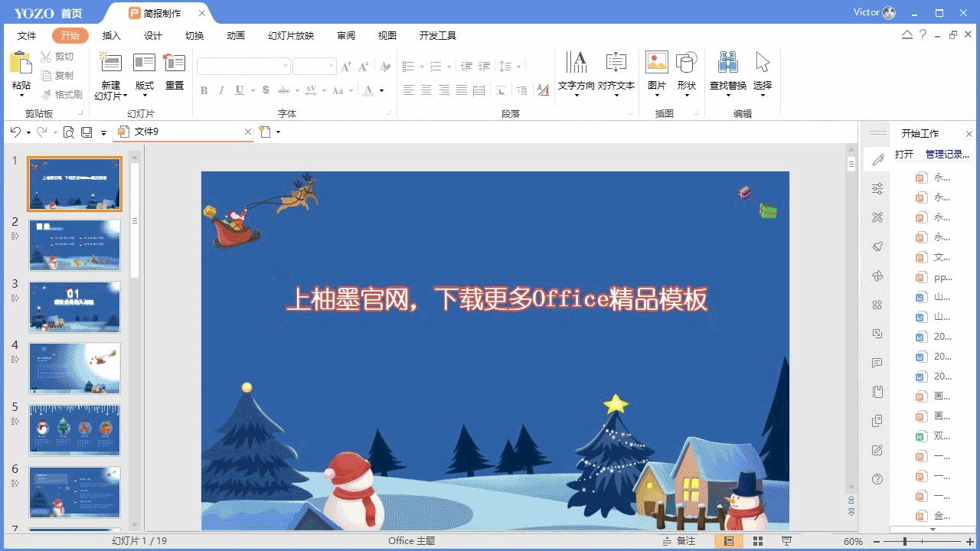Screen dimensions: 980x551
Task: Click the Help question mark near the window controls
Action: [923, 34]
